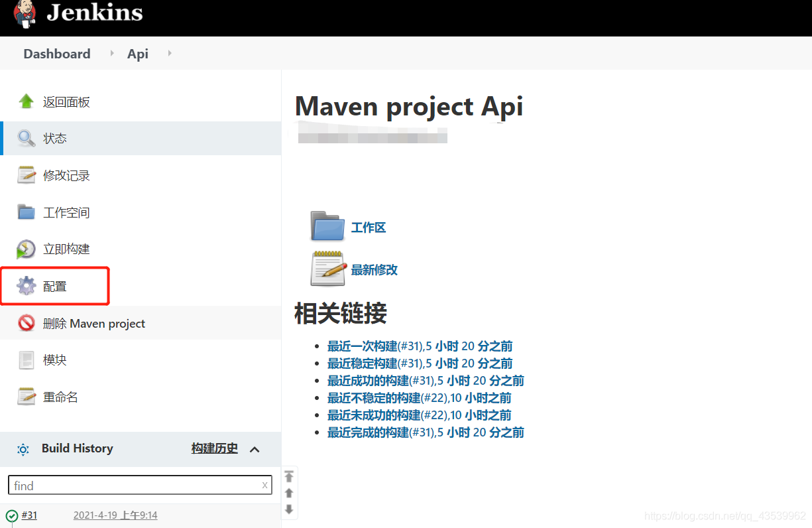
Task: Select 重命名 in the sidebar
Action: coord(60,397)
